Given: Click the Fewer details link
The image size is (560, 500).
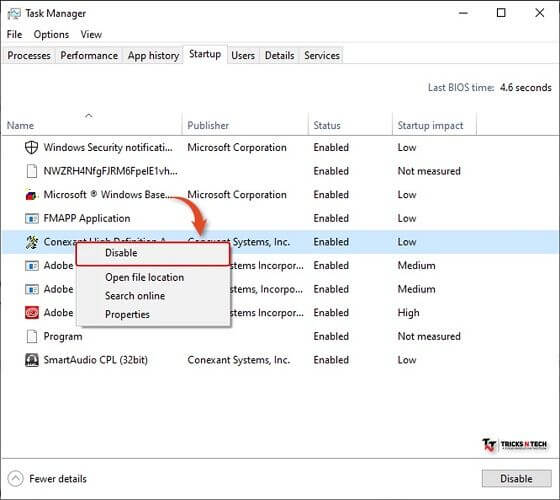Looking at the screenshot, I should tap(58, 479).
